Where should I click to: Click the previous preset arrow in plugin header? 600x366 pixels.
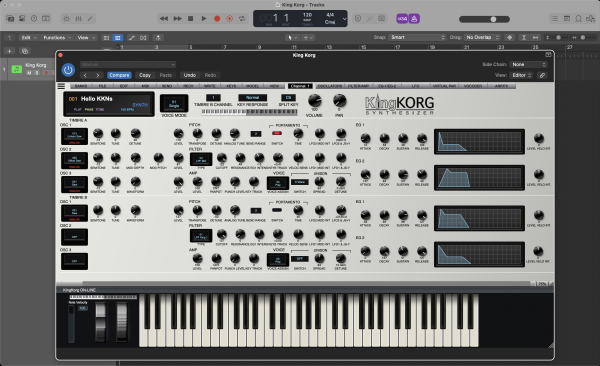(x=85, y=75)
